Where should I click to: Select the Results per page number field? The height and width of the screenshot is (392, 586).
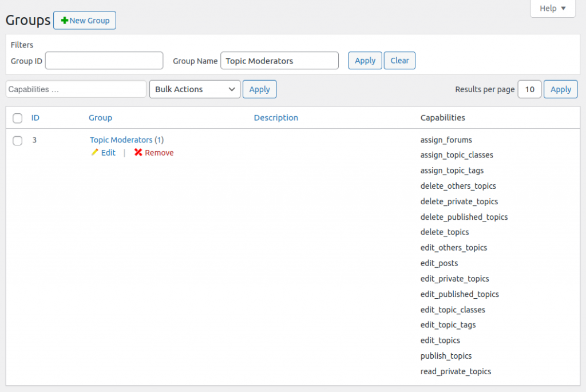529,89
